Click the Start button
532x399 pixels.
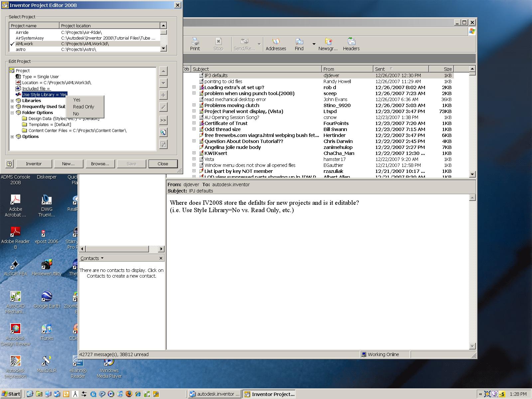pyautogui.click(x=11, y=394)
